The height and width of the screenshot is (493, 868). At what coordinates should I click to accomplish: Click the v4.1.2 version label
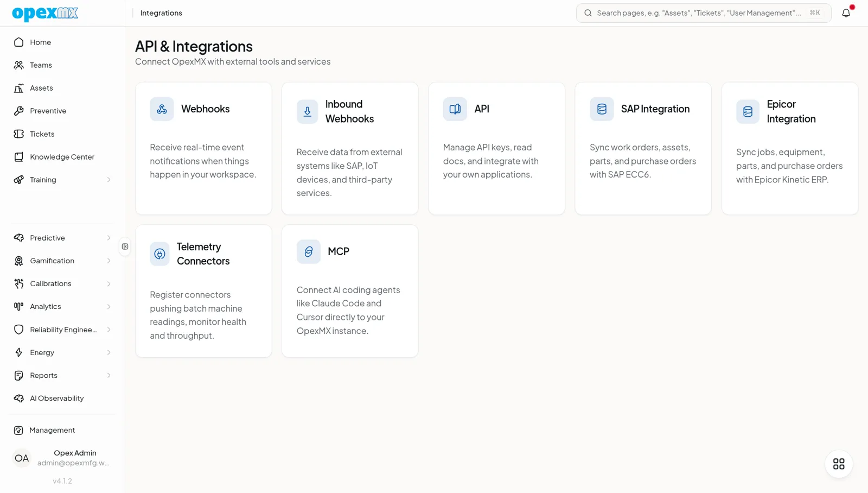(62, 481)
